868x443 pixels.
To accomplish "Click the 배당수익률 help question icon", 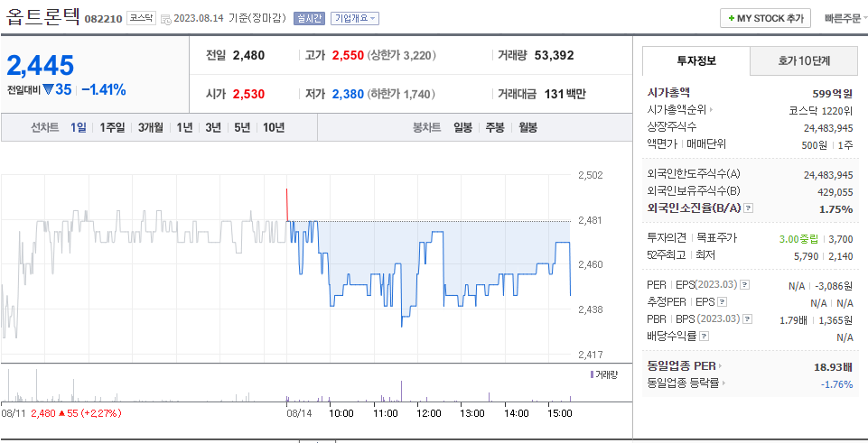I will pyautogui.click(x=704, y=337).
